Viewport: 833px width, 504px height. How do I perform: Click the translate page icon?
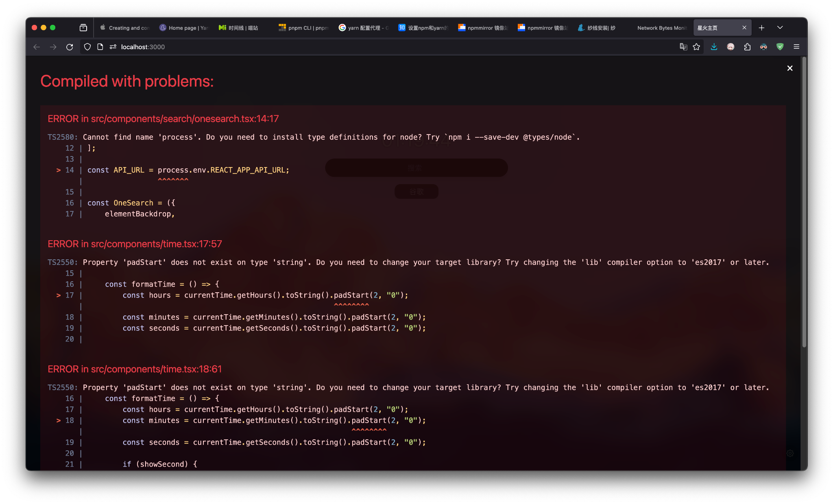click(683, 47)
